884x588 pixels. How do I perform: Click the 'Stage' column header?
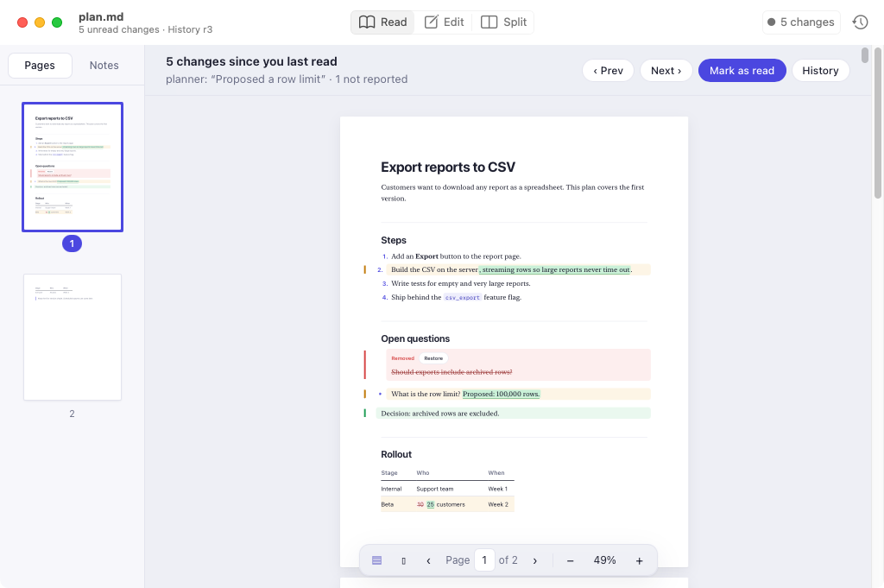(x=389, y=473)
